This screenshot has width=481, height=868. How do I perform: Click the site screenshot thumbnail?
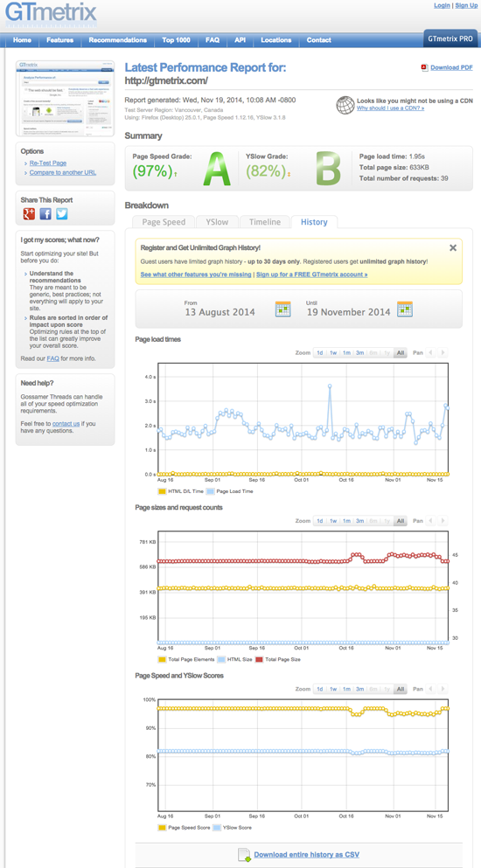(x=65, y=98)
